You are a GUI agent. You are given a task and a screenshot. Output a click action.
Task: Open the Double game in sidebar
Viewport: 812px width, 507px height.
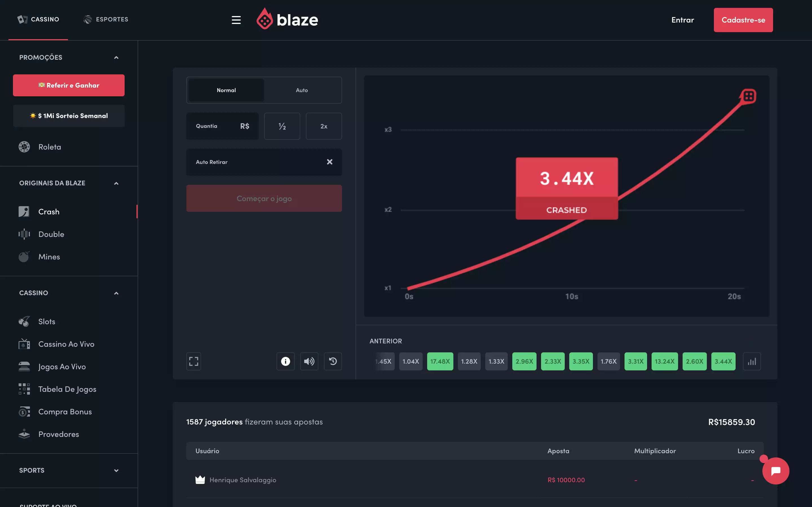point(51,234)
